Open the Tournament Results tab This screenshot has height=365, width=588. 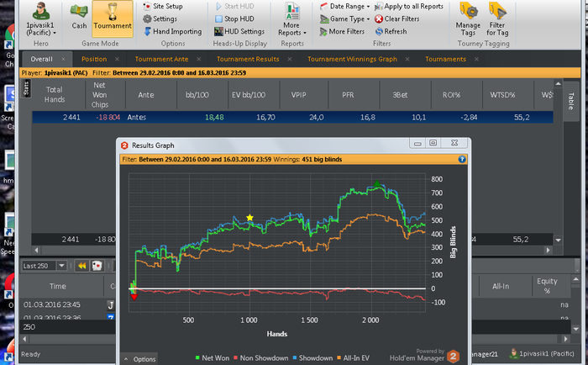click(248, 59)
